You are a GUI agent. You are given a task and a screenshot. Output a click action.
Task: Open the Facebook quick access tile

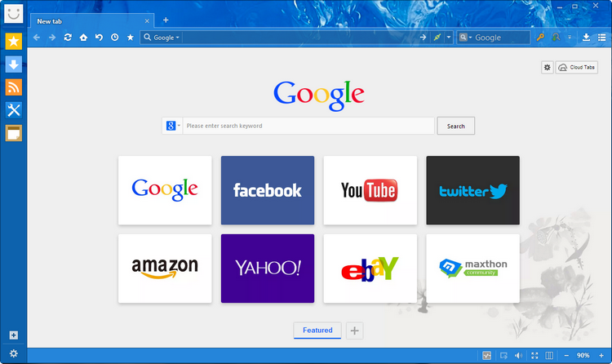coord(268,190)
